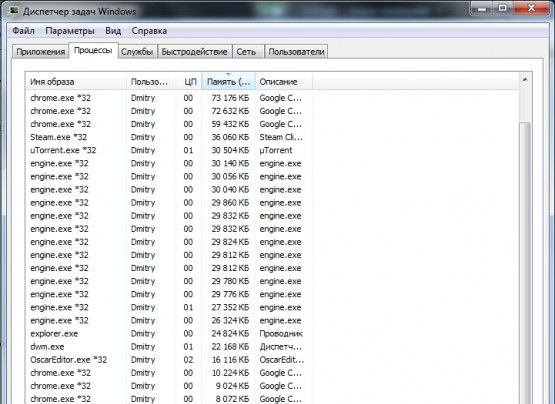555x404 pixels.
Task: Open the Справка menu
Action: tap(149, 31)
